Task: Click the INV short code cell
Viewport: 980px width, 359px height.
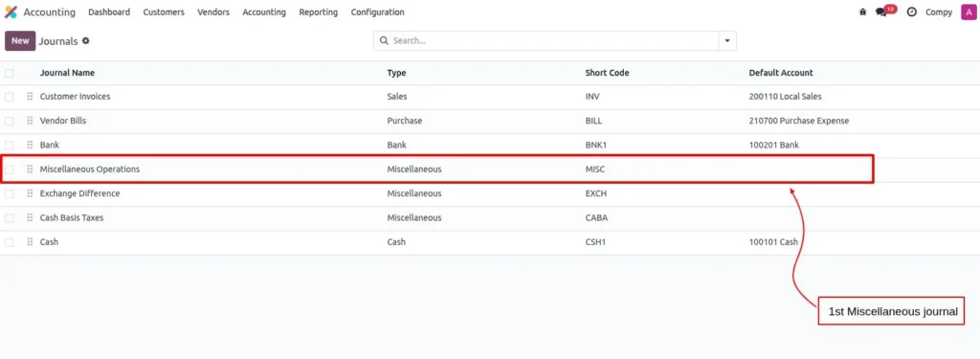Action: coord(592,97)
